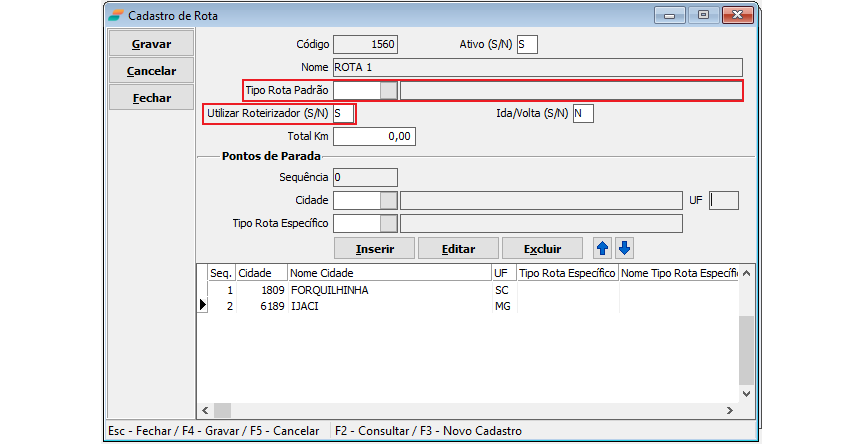Open the Cidade lookup button
The height and width of the screenshot is (444, 862).
pos(389,200)
